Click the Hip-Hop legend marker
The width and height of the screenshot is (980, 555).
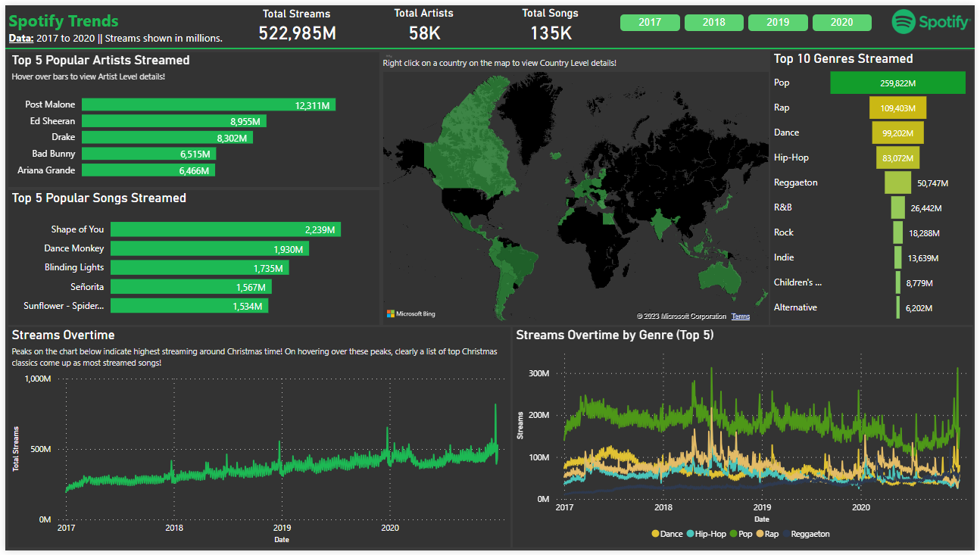coord(690,534)
